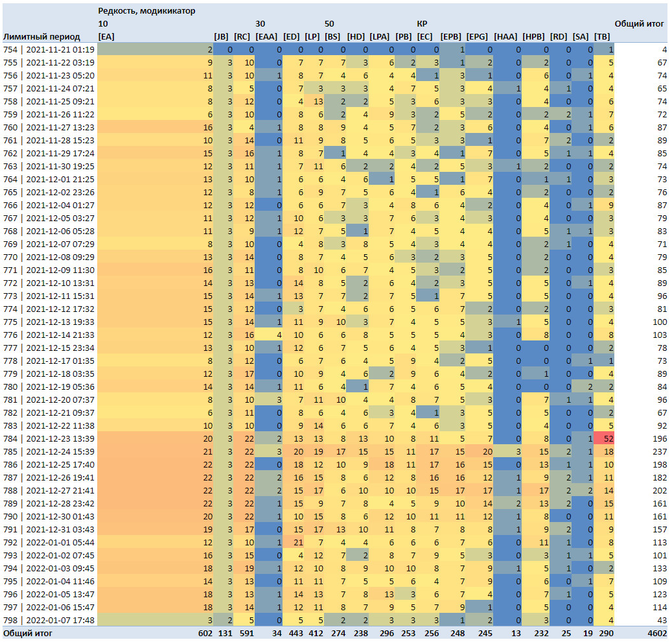Select the [LP] column total 412
The width and height of the screenshot is (672, 642).
coord(316,634)
